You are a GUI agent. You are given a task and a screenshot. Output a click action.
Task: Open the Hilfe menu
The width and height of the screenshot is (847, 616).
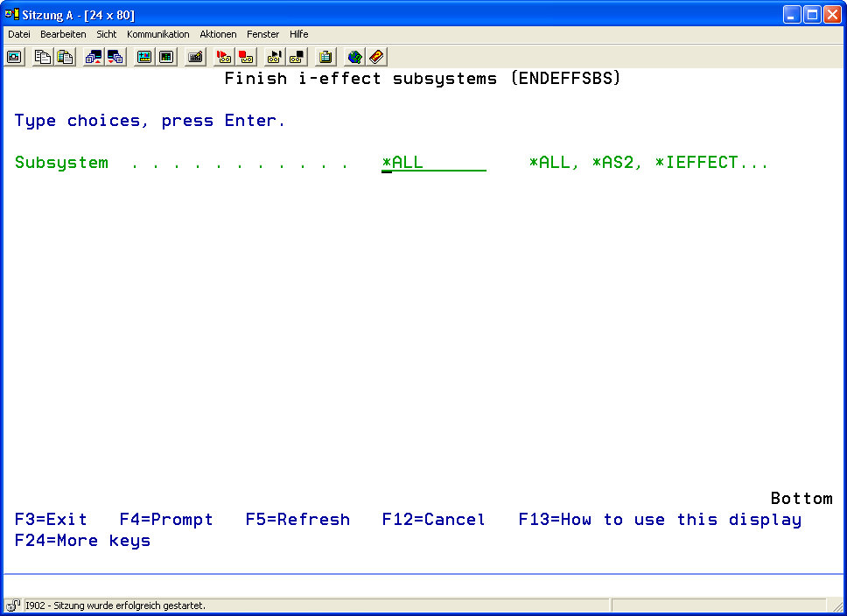pos(298,34)
